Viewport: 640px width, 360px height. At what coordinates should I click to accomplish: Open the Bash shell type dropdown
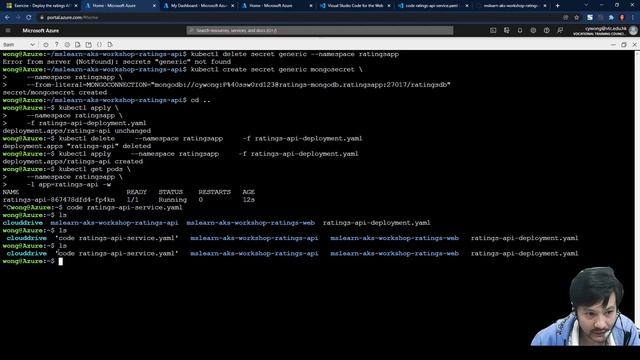coord(19,44)
